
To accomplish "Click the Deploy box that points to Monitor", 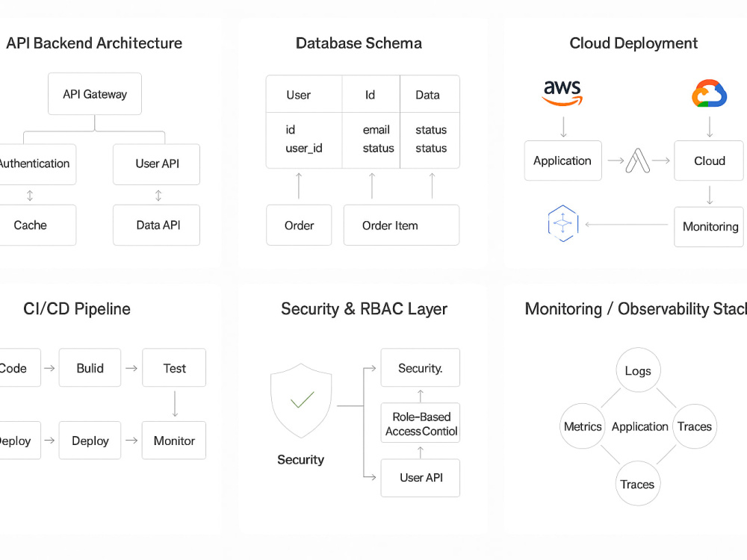I will pos(90,441).
